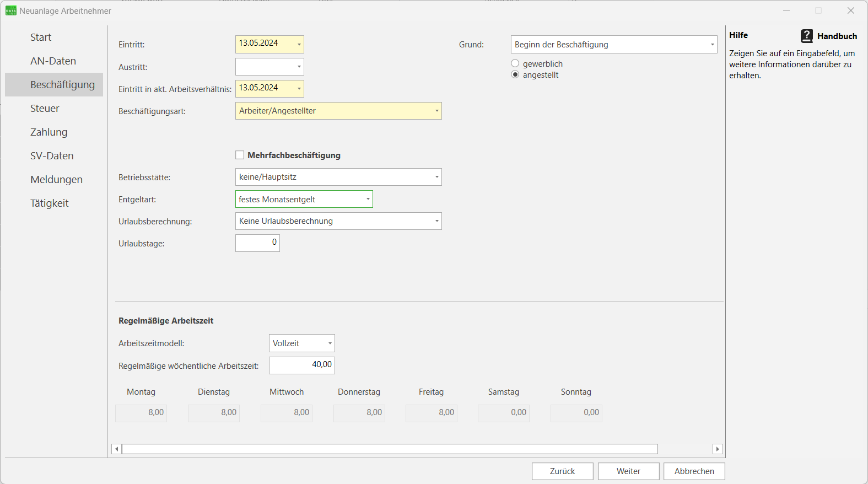Open the Arbeitszeitmodell dropdown
Viewport: 868px width, 484px height.
[x=330, y=343]
